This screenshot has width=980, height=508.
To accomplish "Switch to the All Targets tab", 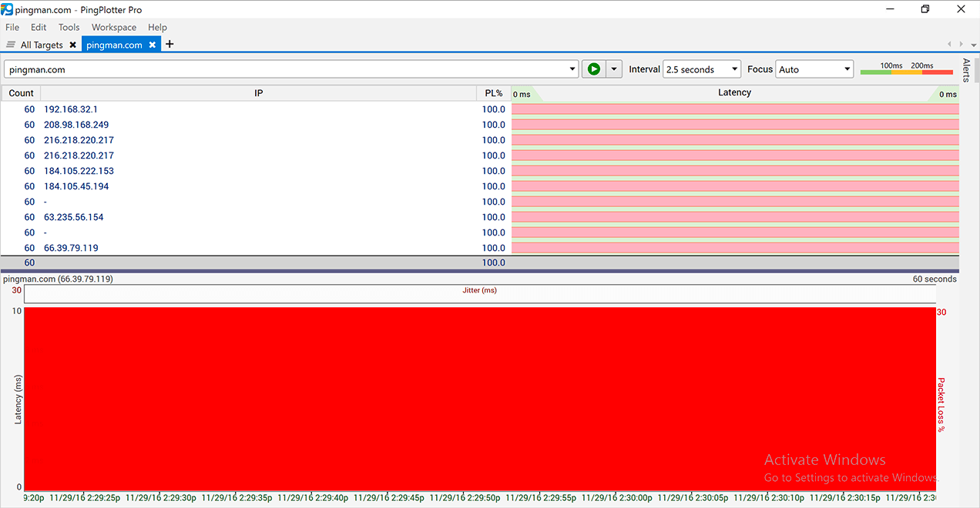I will click(42, 44).
